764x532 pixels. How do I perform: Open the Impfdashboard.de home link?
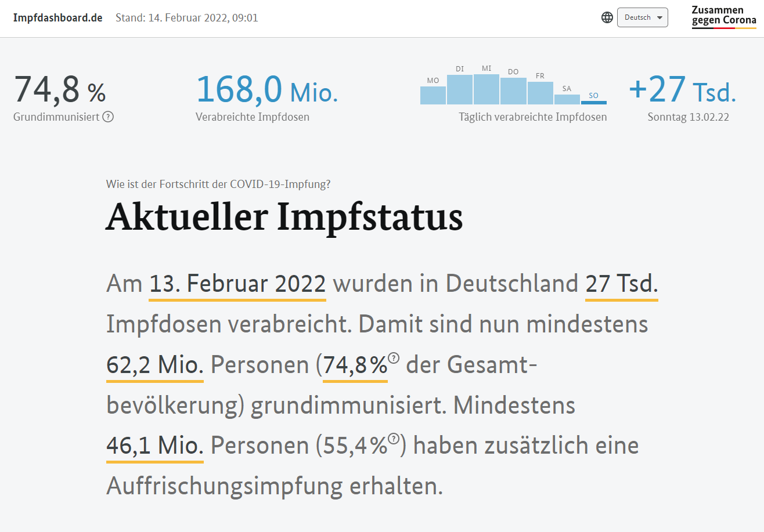click(58, 17)
